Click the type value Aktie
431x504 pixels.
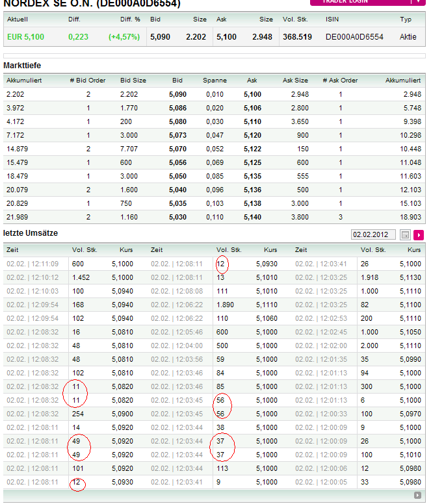[408, 37]
